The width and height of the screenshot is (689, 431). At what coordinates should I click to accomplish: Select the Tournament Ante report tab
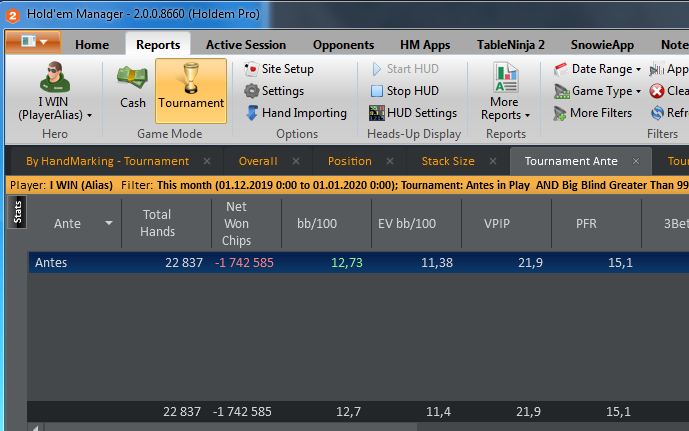point(571,161)
